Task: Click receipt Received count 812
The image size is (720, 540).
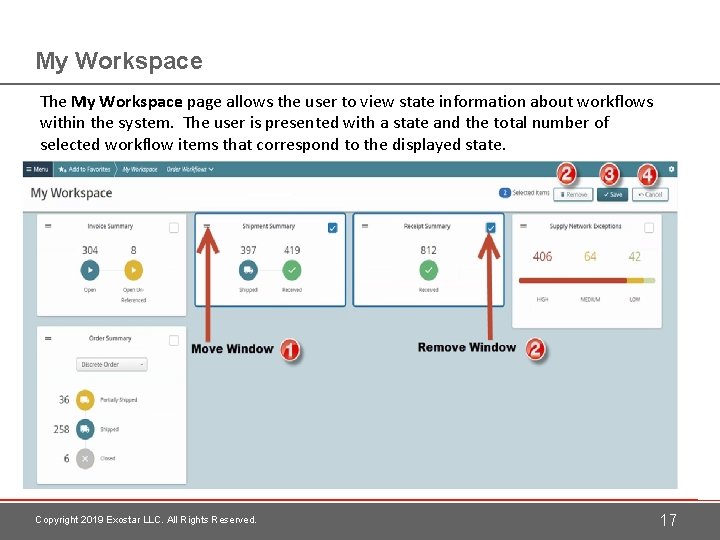Action: click(x=428, y=250)
